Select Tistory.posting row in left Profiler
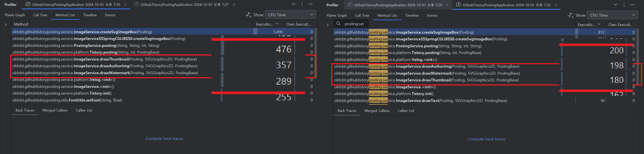The height and width of the screenshot is (154, 644). tap(162, 52)
